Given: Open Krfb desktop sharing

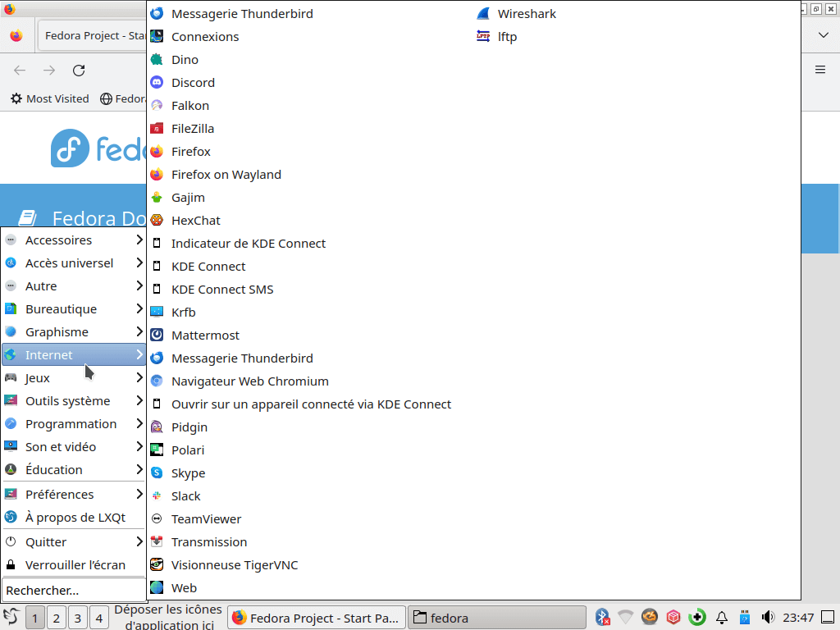Looking at the screenshot, I should 172,313.
